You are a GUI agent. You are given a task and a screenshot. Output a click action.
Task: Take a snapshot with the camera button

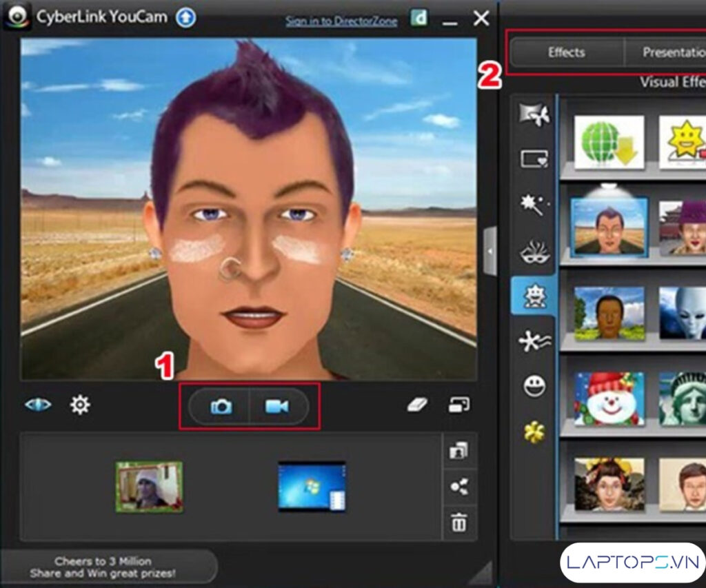click(221, 407)
